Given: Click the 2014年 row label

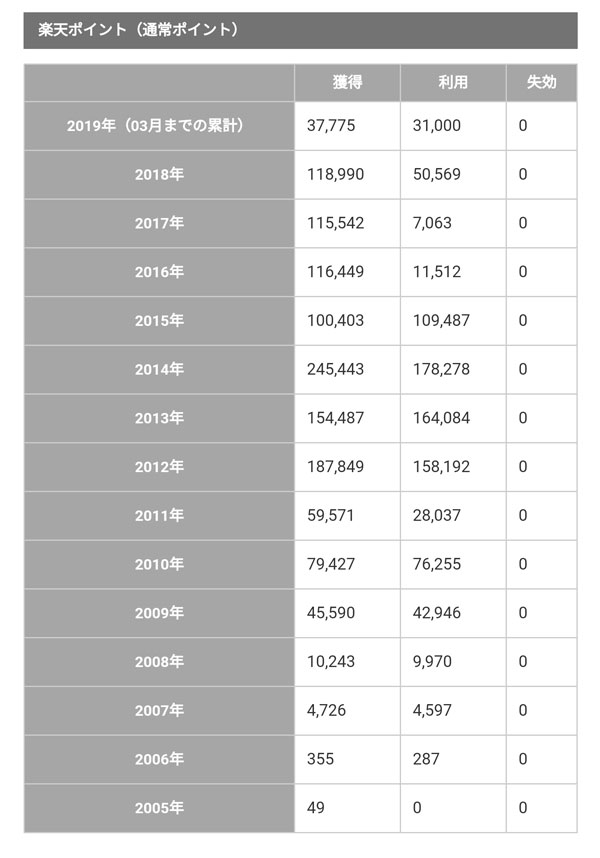Looking at the screenshot, I should (x=158, y=369).
